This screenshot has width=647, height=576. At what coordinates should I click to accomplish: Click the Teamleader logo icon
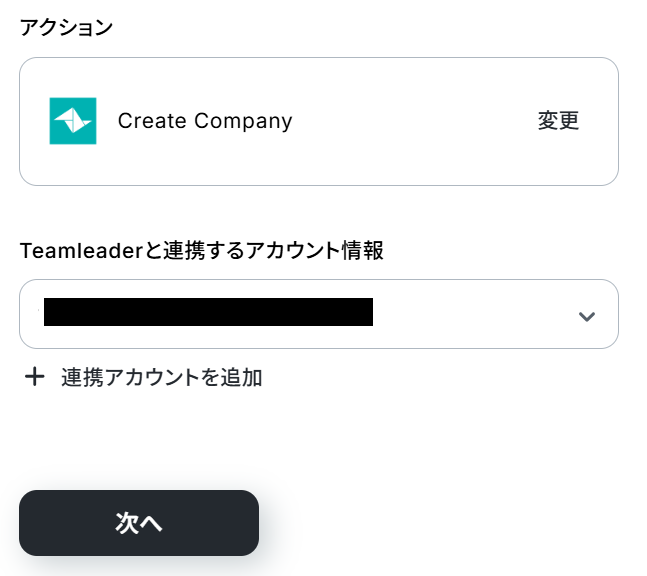click(x=73, y=121)
